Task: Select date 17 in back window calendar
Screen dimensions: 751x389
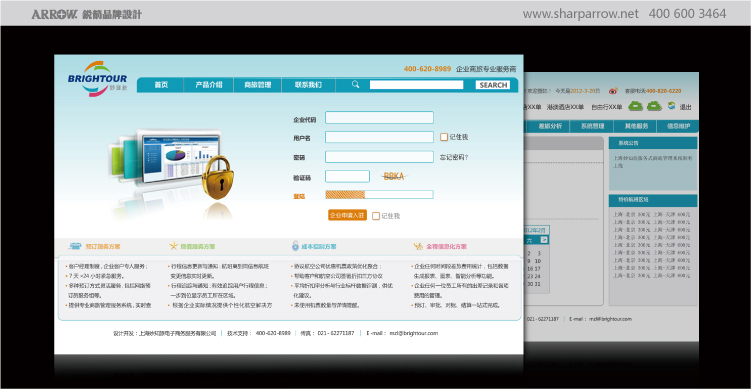Action: [x=538, y=268]
